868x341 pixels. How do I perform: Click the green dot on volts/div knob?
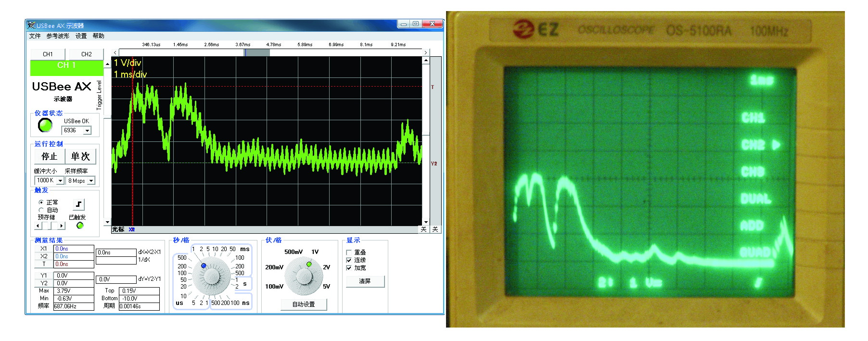(x=309, y=264)
